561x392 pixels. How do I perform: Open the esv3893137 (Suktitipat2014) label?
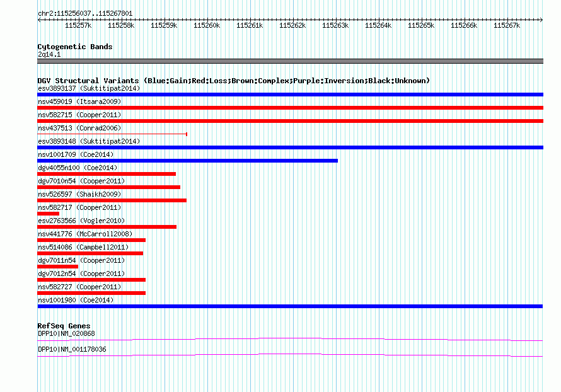89,88
